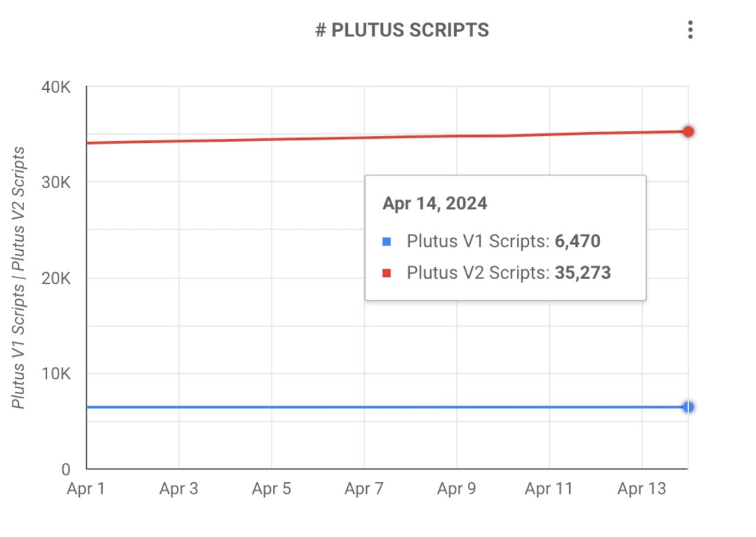The width and height of the screenshot is (756, 537).
Task: Click the blue Plutus V1 legend square
Action: pos(387,241)
